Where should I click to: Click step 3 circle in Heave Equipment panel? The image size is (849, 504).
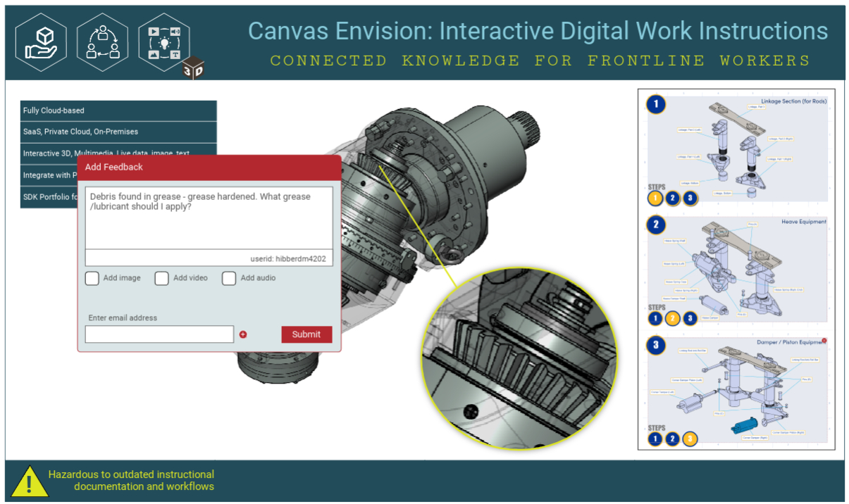pos(690,319)
